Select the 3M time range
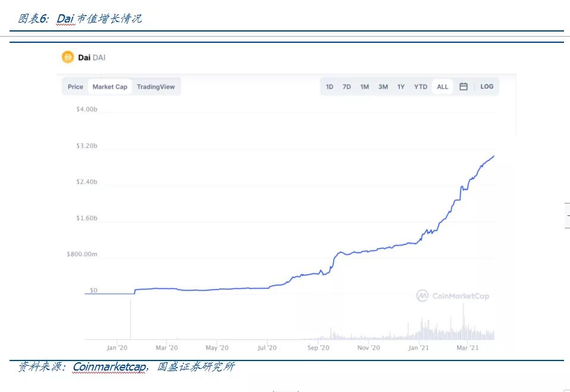The image size is (570, 392). tap(382, 86)
